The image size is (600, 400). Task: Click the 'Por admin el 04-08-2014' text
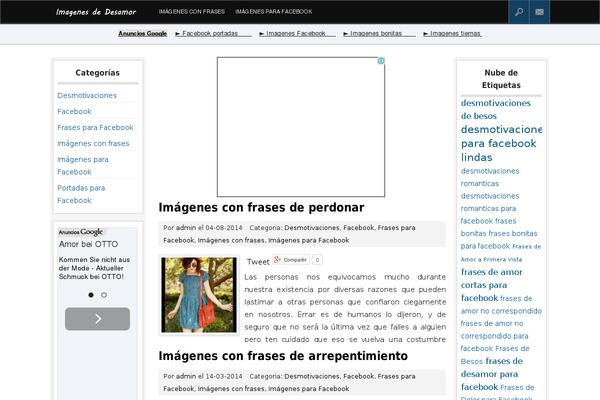pos(203,227)
